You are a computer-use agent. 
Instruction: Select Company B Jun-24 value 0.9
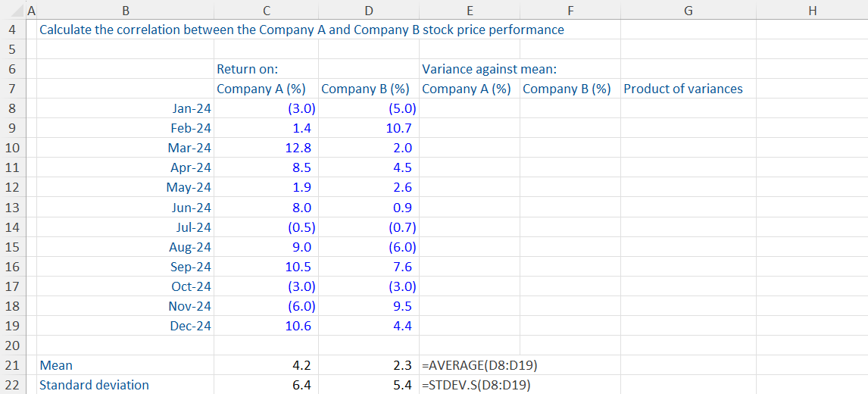(x=369, y=208)
